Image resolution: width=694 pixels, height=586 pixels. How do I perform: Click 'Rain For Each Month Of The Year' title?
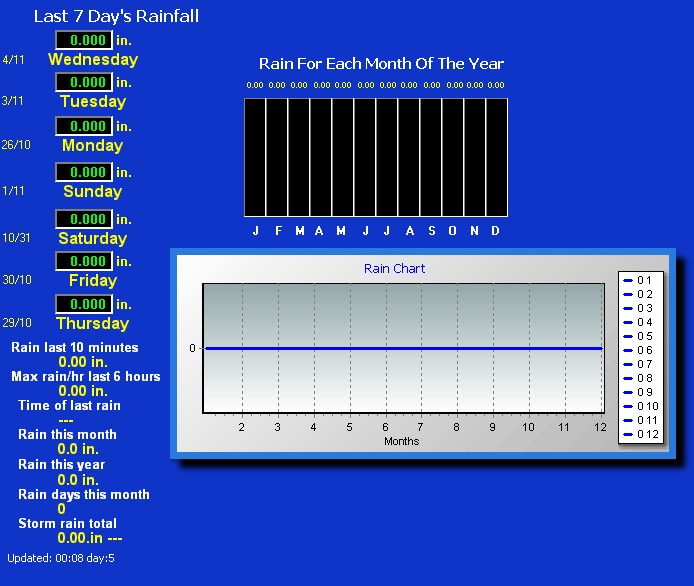[x=381, y=63]
